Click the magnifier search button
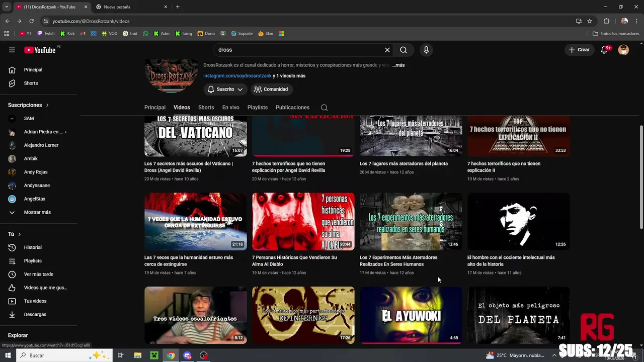Screen dimensions: 644x362 tap(404, 50)
